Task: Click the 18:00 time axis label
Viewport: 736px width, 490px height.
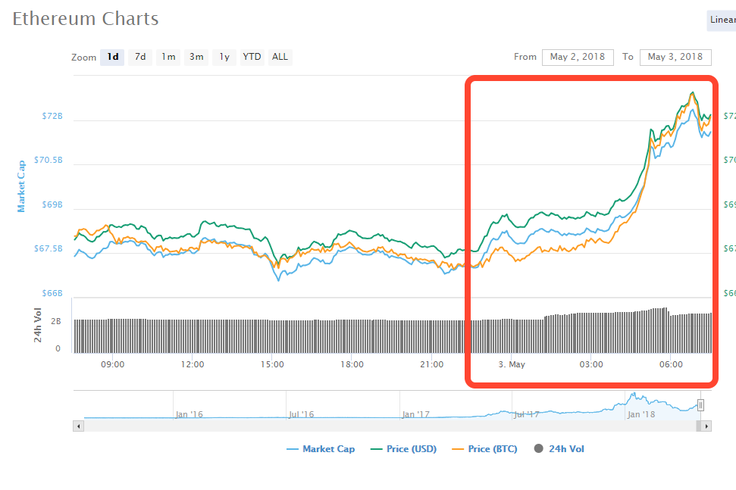Action: click(352, 365)
